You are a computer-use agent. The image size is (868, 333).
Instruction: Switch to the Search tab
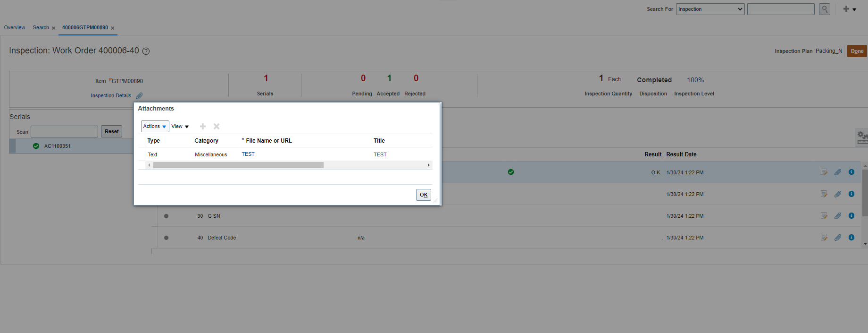[x=41, y=27]
